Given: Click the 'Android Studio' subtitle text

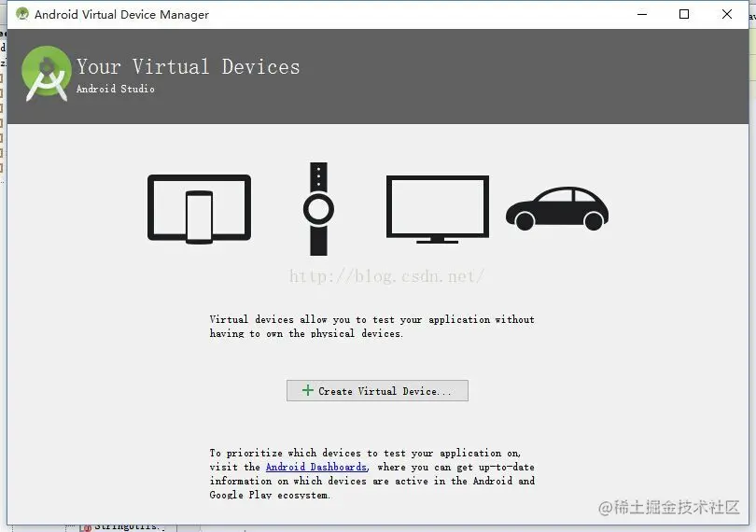Looking at the screenshot, I should [115, 89].
